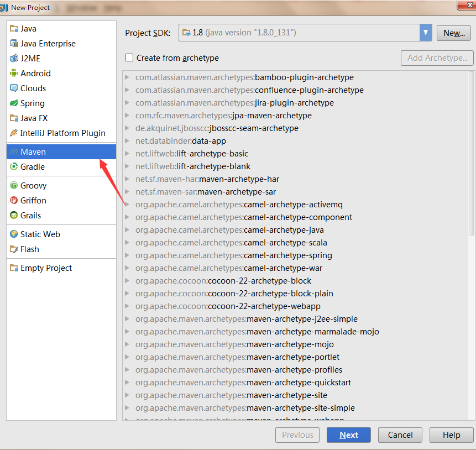This screenshot has width=476, height=450.
Task: Select the Gradle project icon
Action: point(14,167)
